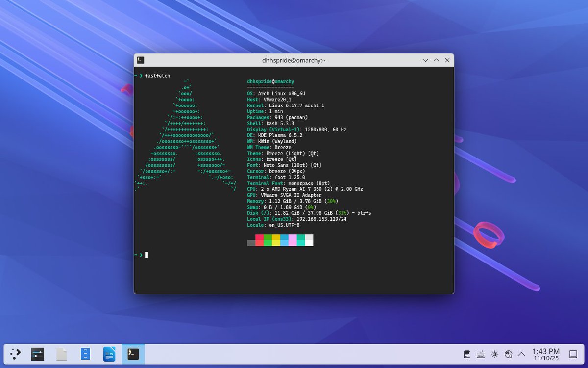Screen dimensions: 588x368
Task: Select the foot terminal taskbar entry
Action: [x=133, y=354]
